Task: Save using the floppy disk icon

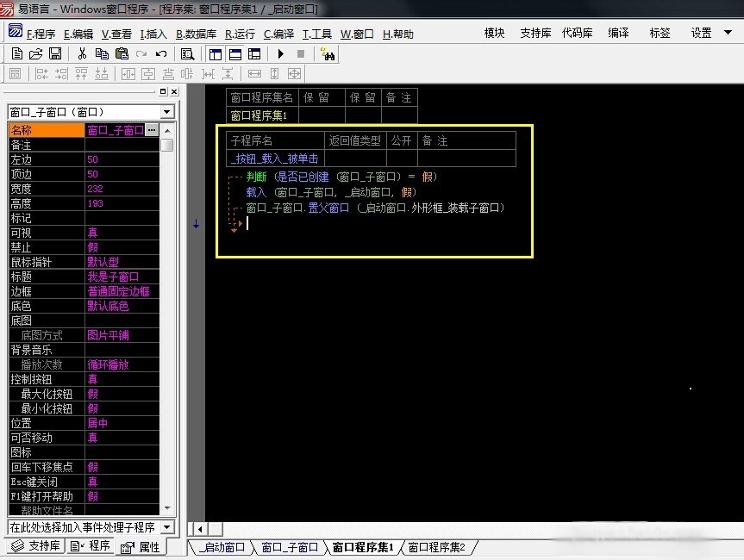Action: point(55,54)
